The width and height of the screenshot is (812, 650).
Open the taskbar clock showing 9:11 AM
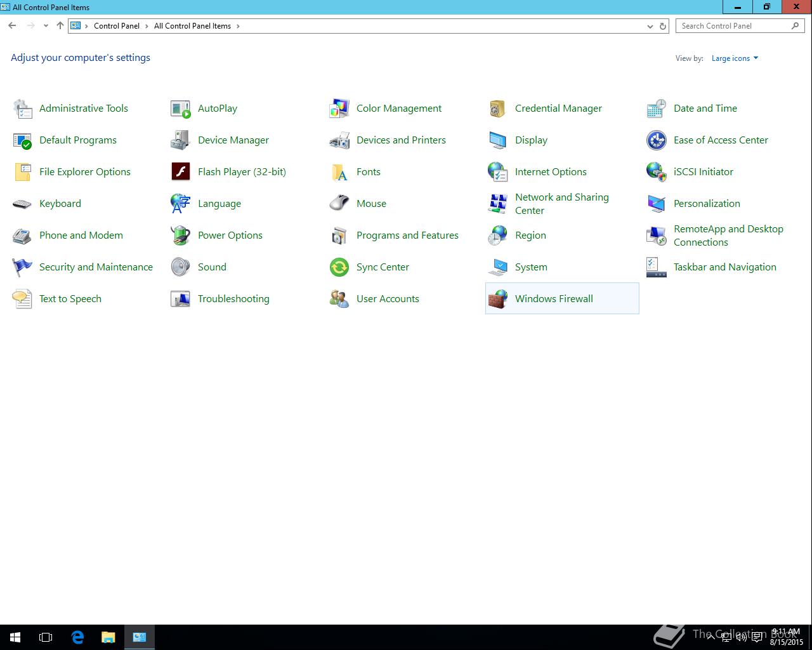click(786, 637)
